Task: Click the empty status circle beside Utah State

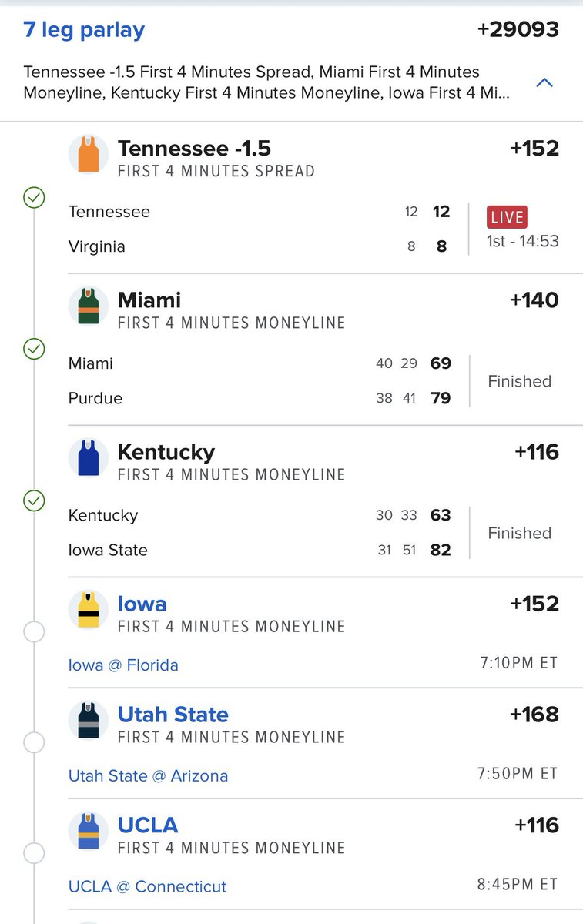Action: pos(34,743)
